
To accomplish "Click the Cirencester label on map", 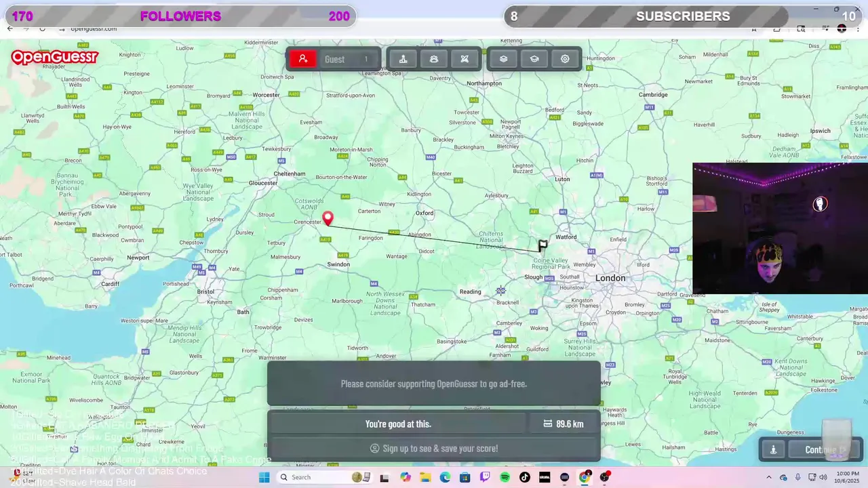I will [x=307, y=222].
